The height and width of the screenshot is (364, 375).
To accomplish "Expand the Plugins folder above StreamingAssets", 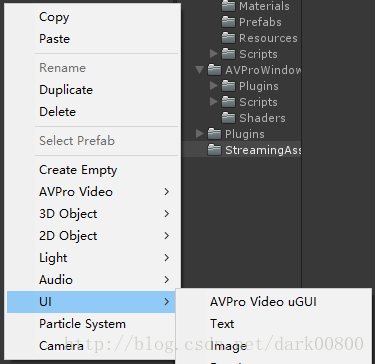I will click(200, 134).
